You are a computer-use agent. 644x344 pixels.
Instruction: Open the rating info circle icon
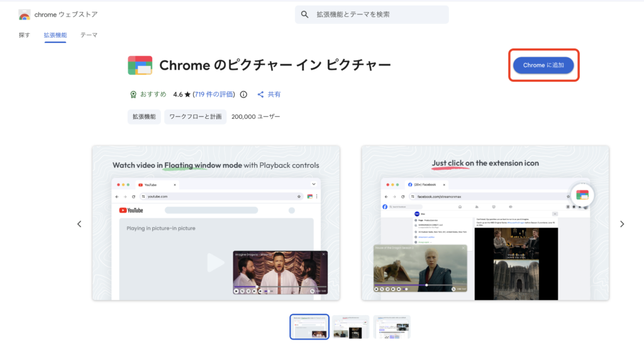[243, 94]
